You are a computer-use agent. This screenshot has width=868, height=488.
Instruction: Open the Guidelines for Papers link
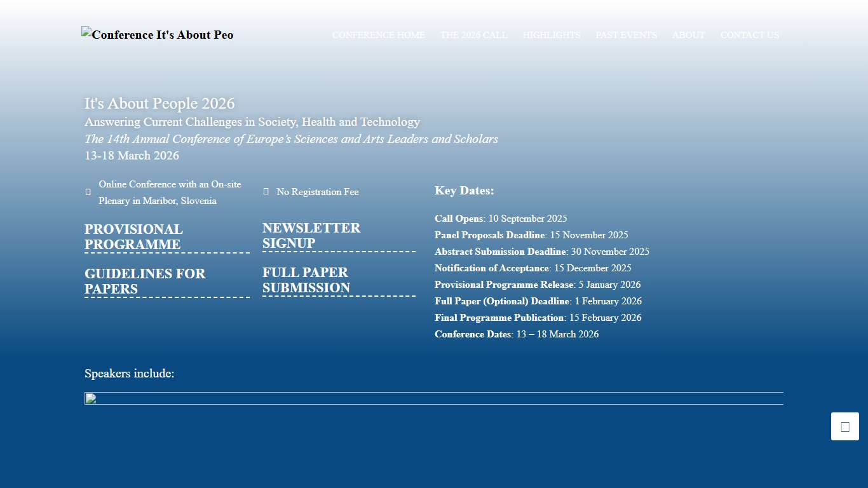pyautogui.click(x=145, y=281)
